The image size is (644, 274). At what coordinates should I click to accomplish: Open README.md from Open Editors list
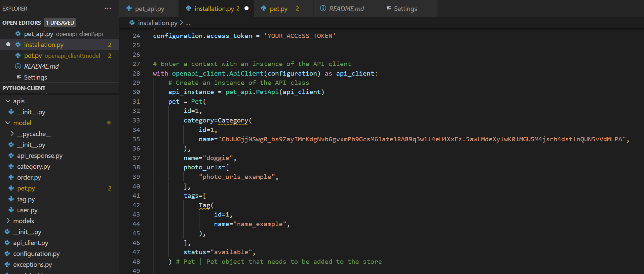coord(59,66)
